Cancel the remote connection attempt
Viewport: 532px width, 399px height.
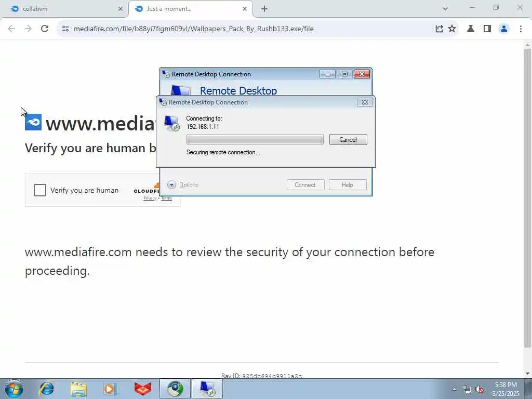coord(348,139)
